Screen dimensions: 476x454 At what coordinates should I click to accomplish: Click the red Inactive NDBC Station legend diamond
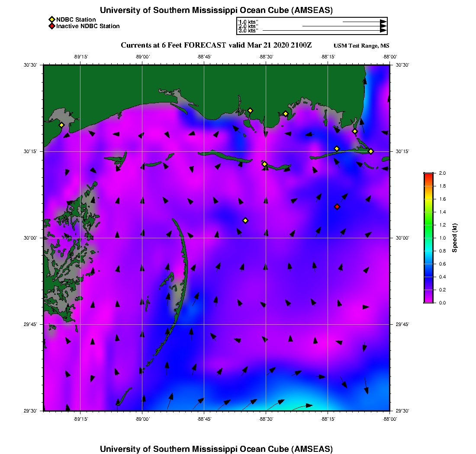51,26
